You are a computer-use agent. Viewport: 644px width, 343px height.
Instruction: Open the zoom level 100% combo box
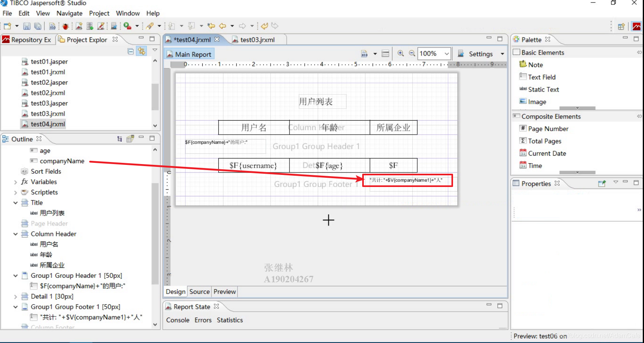434,53
